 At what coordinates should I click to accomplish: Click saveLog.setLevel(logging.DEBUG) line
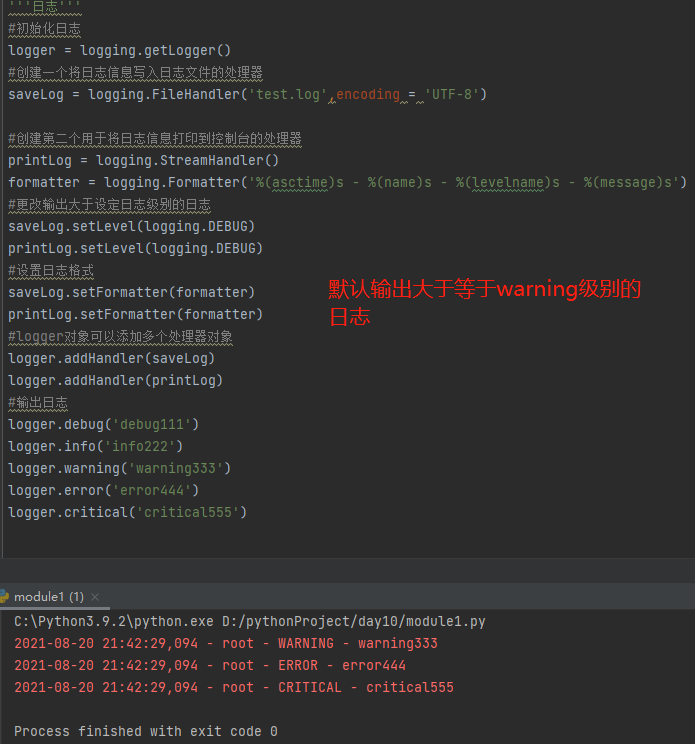(132, 226)
